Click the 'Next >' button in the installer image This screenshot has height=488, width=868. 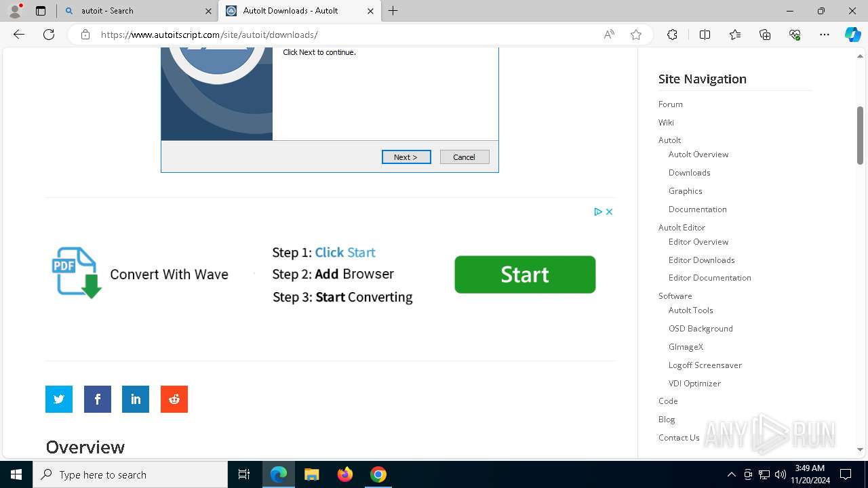406,157
